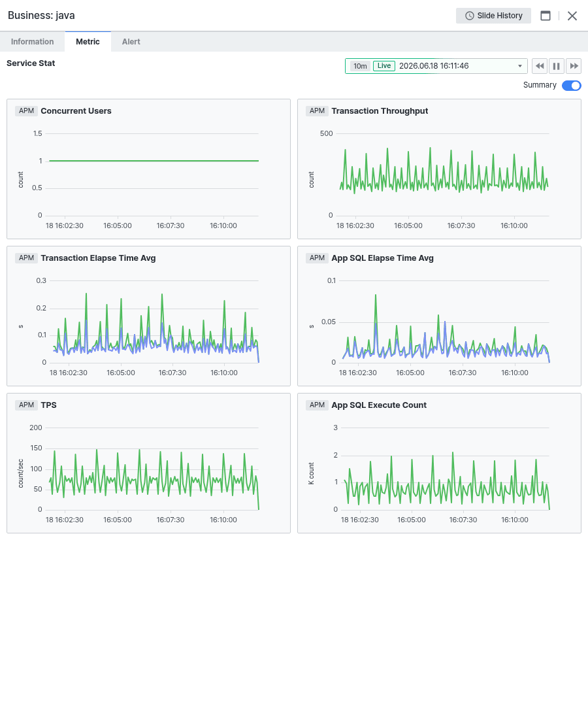
Task: Click the fast-forward time button
Action: pyautogui.click(x=574, y=66)
